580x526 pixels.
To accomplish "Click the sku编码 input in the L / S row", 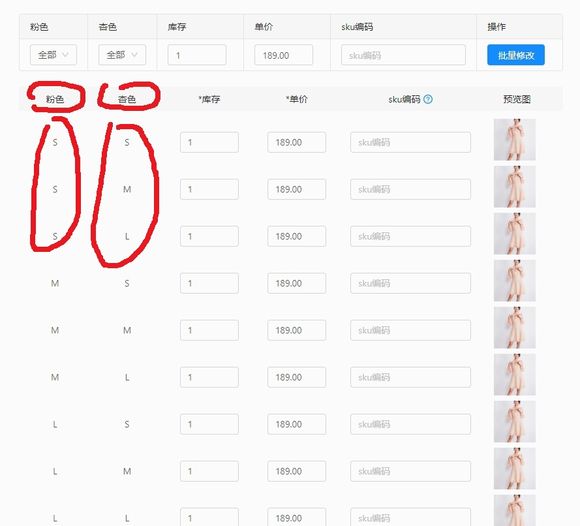I will tap(411, 424).
